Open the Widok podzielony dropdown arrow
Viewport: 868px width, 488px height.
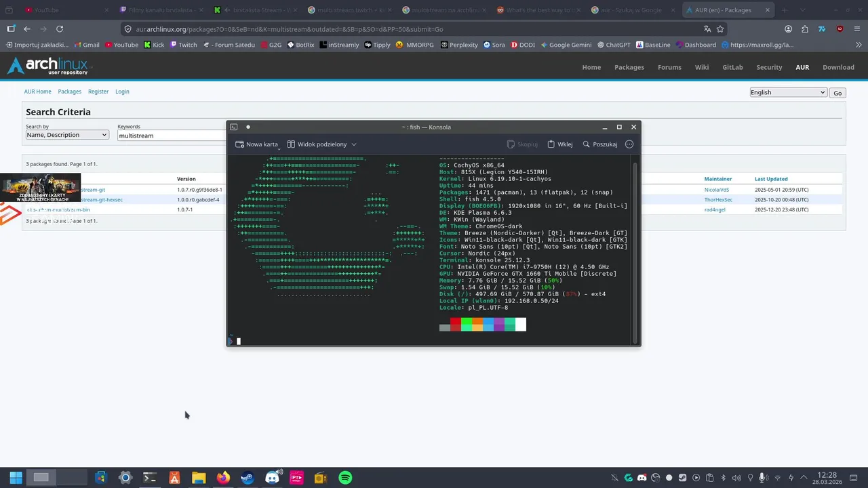pos(354,144)
